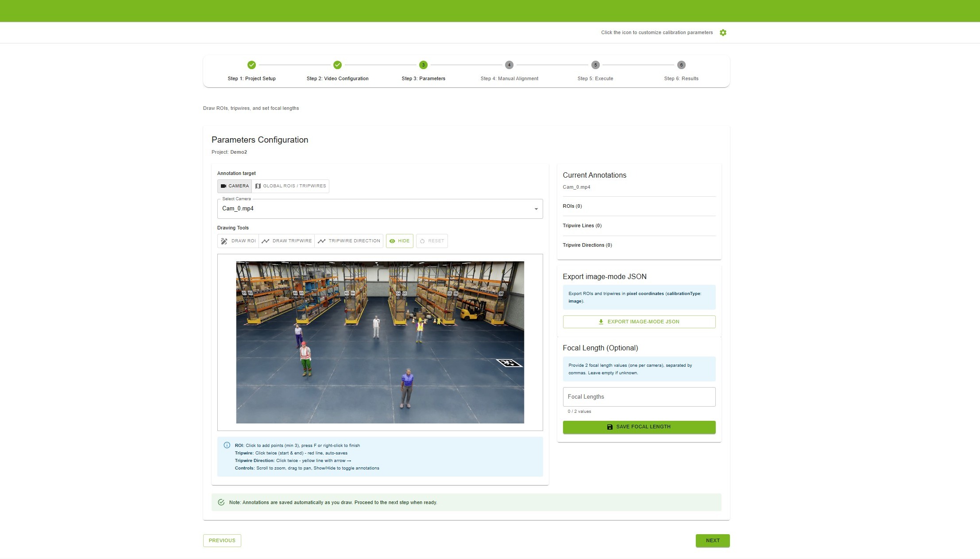This screenshot has width=980, height=559.
Task: Click the Project: Demo2 text
Action: (229, 152)
